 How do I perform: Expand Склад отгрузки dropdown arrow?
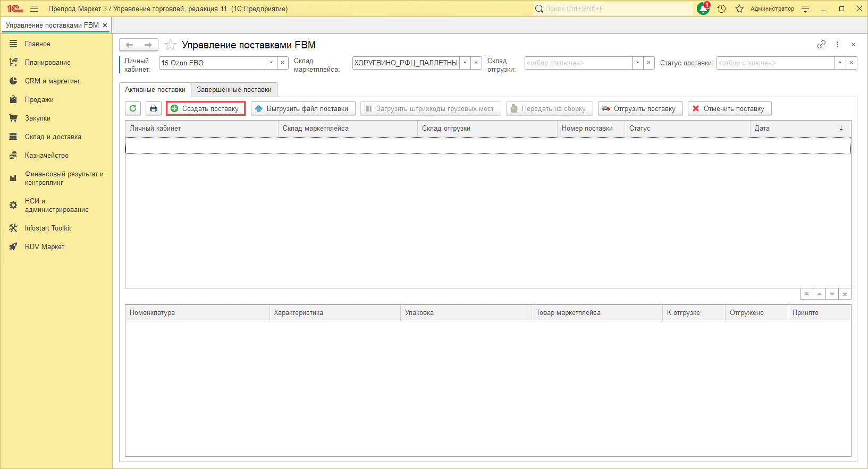[x=637, y=63]
